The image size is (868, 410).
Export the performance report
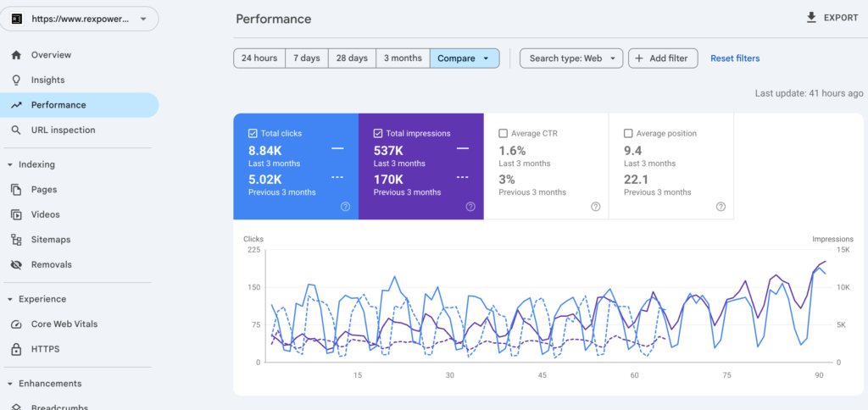[832, 18]
